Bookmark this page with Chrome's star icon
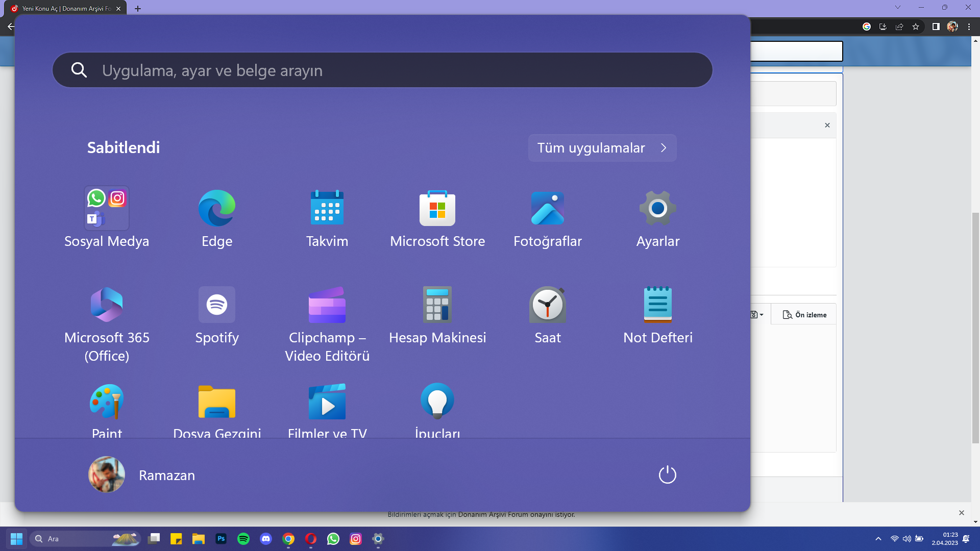Viewport: 980px width, 551px height. (x=916, y=27)
